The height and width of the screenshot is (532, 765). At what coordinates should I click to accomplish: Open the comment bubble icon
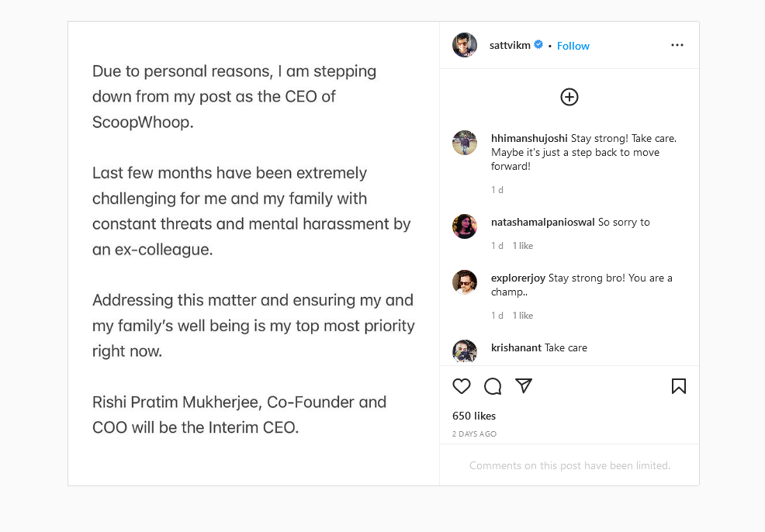(x=493, y=386)
